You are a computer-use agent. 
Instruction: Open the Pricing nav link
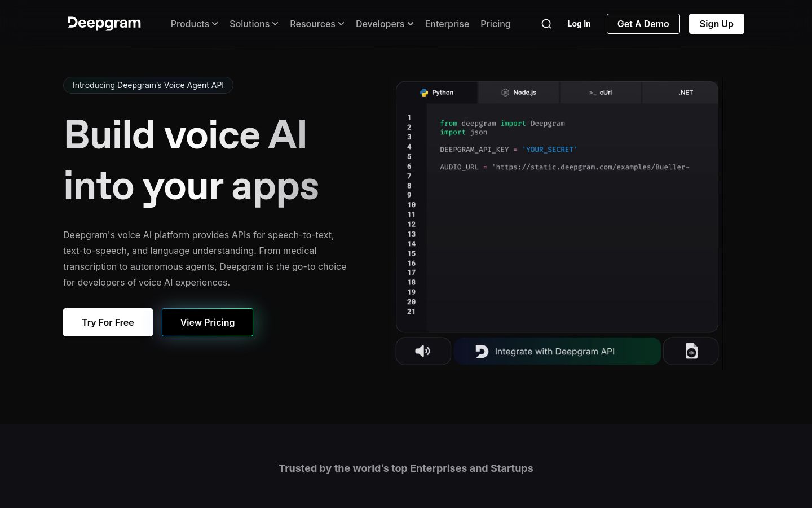496,24
